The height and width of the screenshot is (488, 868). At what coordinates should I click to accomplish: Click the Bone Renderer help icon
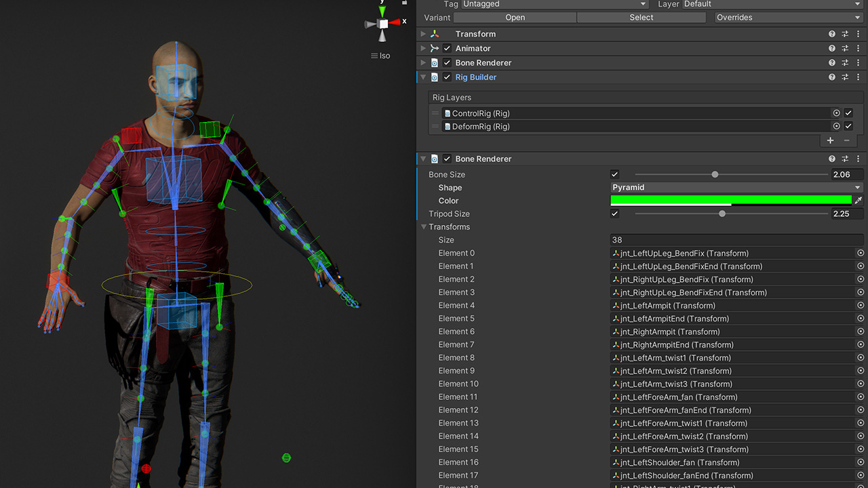tap(832, 159)
